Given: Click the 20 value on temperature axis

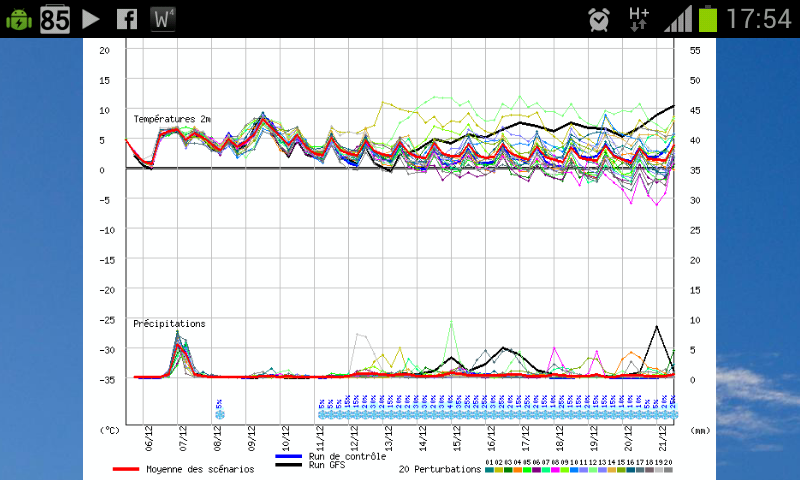Looking at the screenshot, I should (105, 50).
